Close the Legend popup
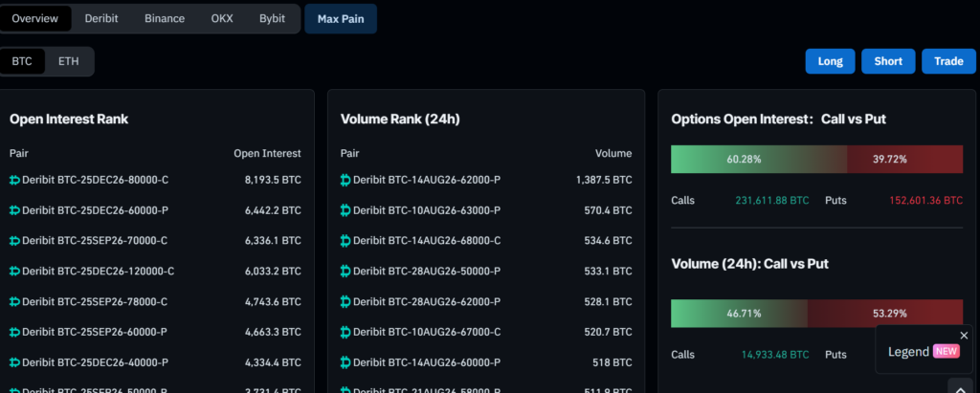 click(x=964, y=336)
